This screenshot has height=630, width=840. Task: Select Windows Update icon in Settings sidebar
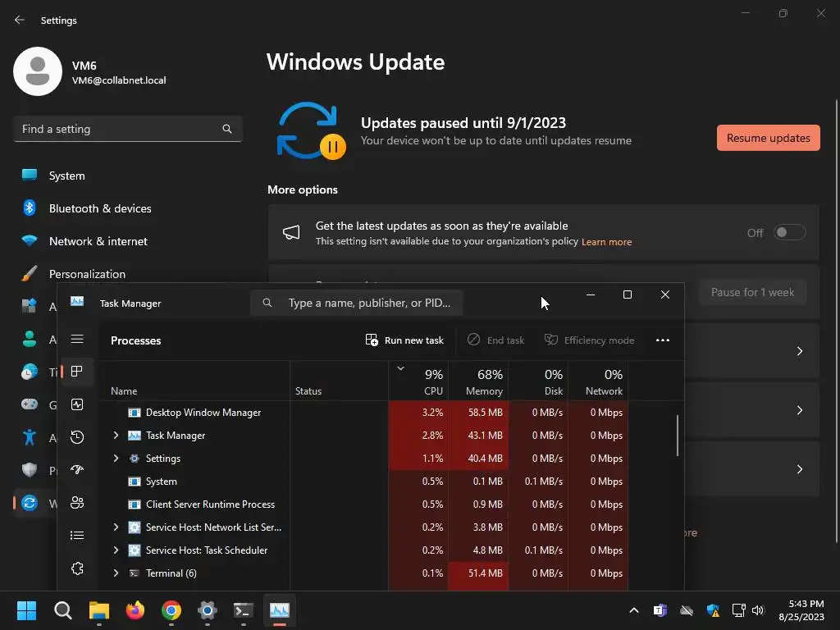(x=30, y=503)
